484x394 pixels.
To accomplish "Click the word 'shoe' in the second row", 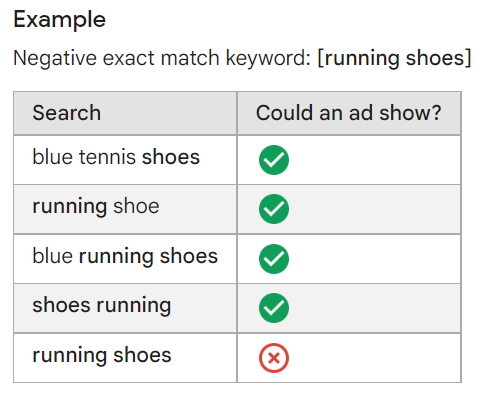I will (136, 206).
